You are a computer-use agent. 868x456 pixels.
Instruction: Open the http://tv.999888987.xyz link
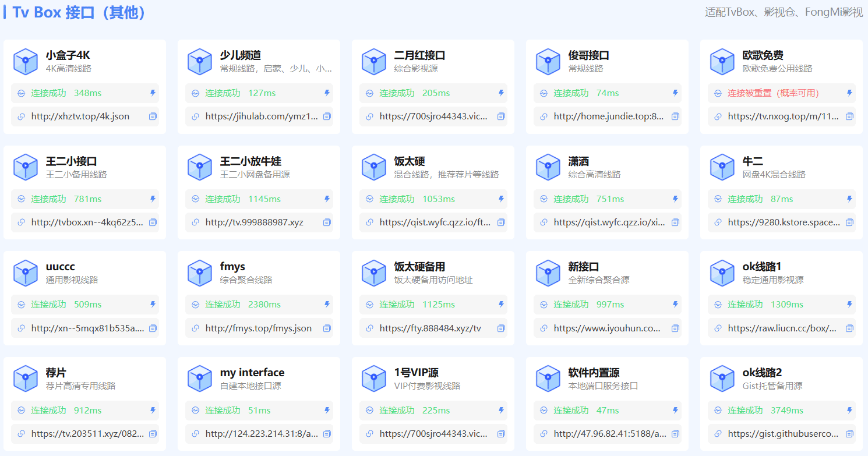(x=255, y=222)
